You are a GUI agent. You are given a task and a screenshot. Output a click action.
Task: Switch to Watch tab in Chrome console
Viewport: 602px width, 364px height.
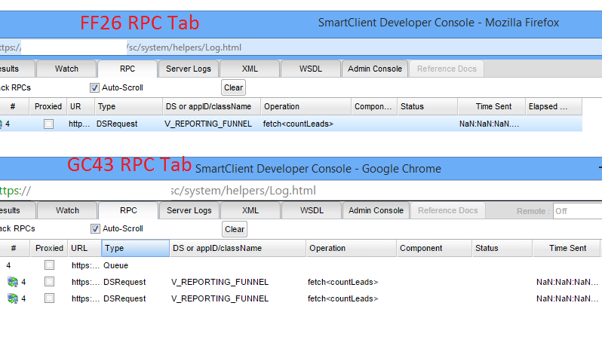pos(67,210)
